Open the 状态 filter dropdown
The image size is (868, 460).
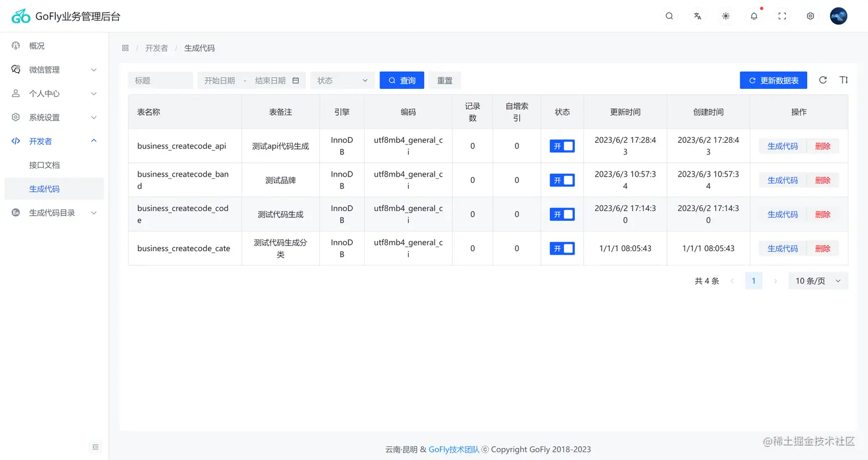(343, 80)
